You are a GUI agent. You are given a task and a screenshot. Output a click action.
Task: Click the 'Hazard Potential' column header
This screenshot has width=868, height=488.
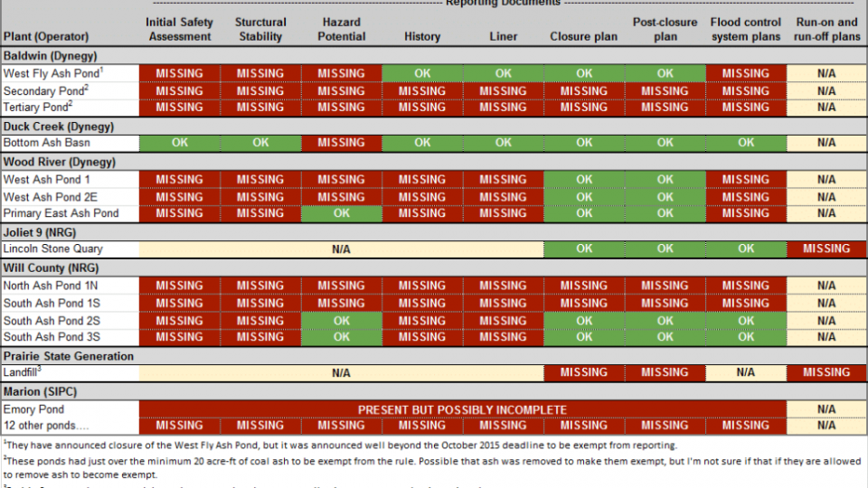[341, 29]
